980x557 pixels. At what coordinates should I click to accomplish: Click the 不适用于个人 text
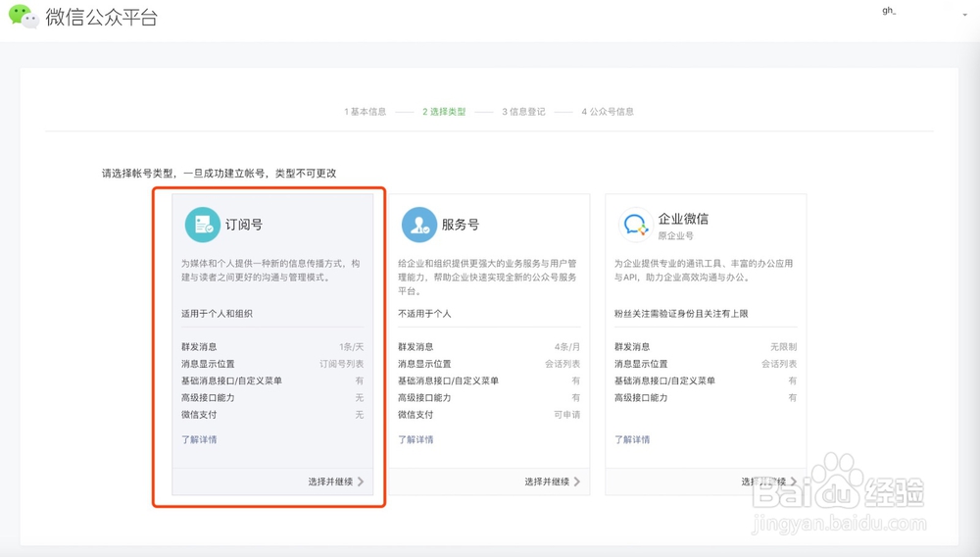click(424, 313)
